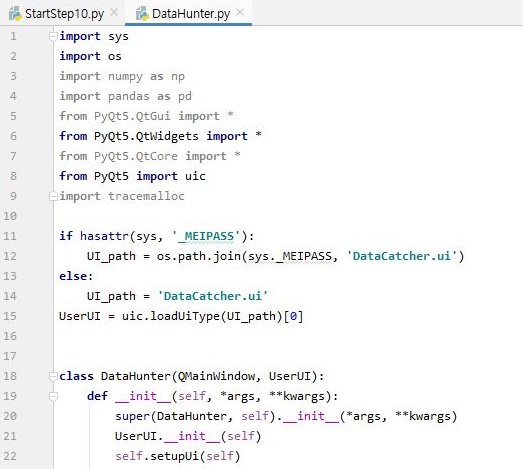This screenshot has height=469, width=523.
Task: Click 'sys' in import sys line
Action: 118,36
